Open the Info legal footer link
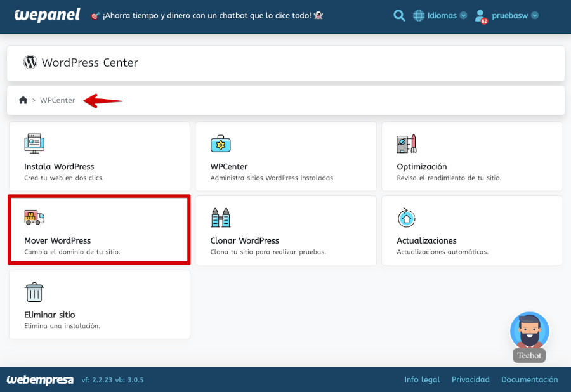The height and width of the screenshot is (392, 571). 422,379
